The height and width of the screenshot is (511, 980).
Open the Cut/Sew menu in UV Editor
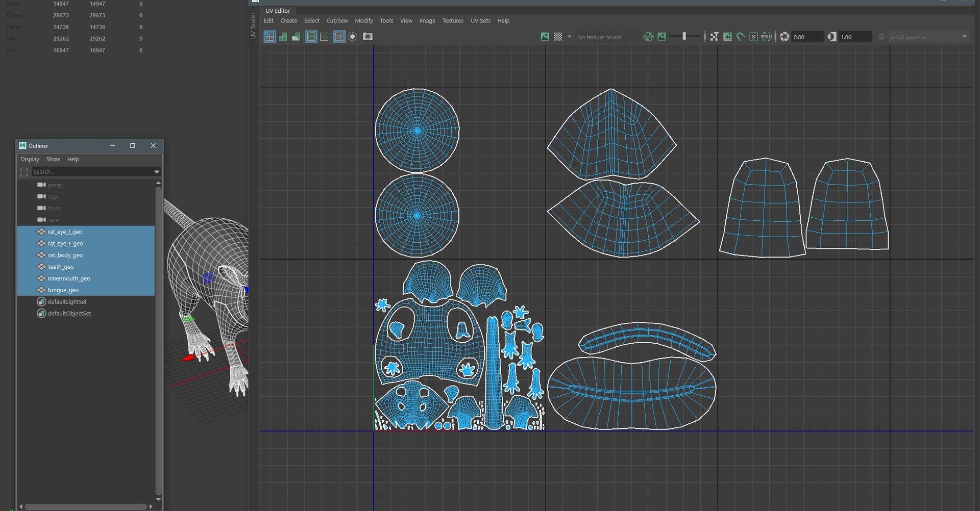pyautogui.click(x=337, y=21)
